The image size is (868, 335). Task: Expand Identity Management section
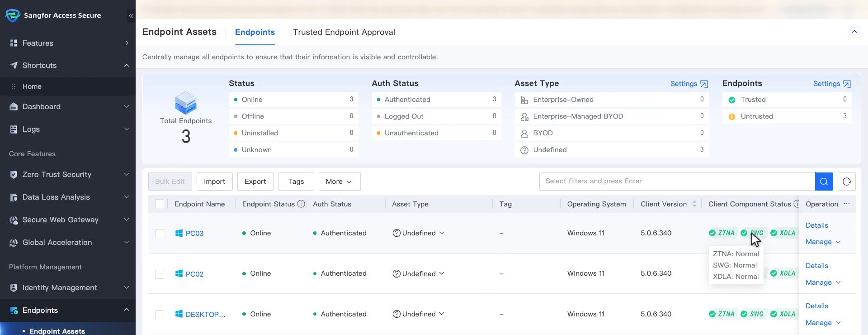point(68,288)
